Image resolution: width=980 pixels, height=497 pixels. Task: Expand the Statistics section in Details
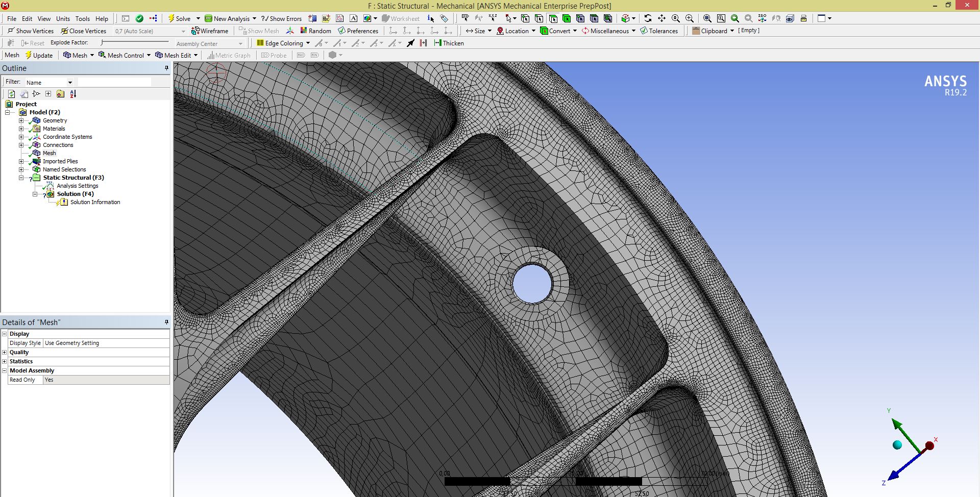point(5,361)
